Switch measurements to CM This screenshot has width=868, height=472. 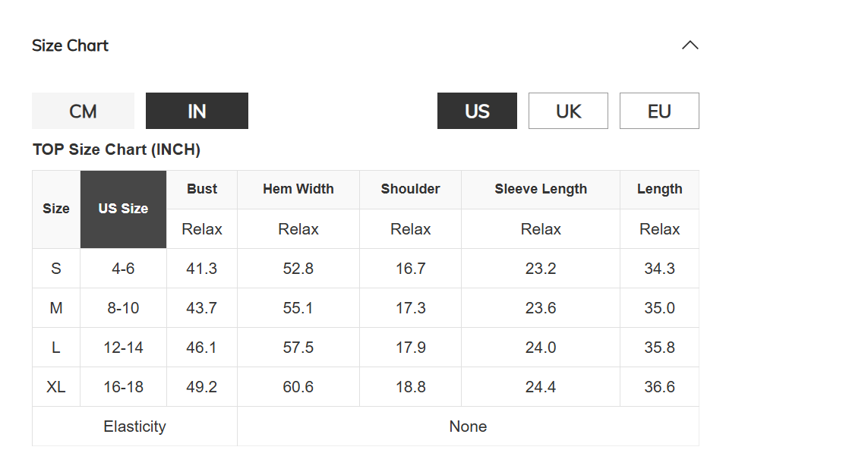(x=83, y=111)
